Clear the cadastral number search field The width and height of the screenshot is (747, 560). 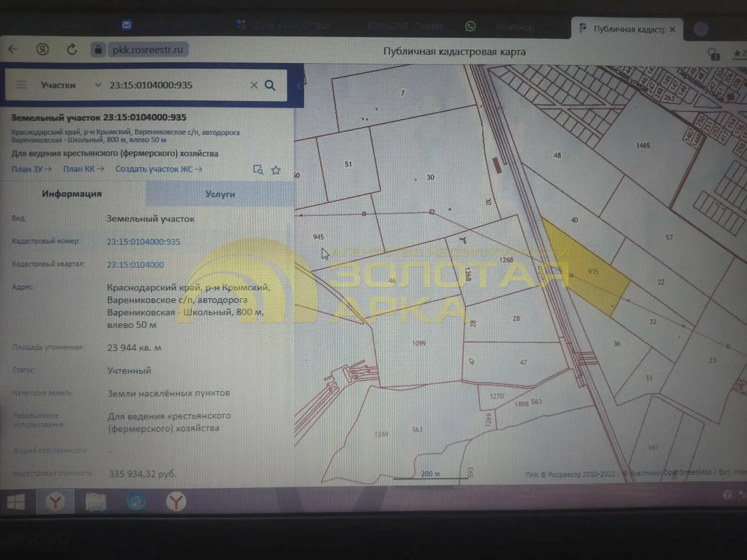254,85
